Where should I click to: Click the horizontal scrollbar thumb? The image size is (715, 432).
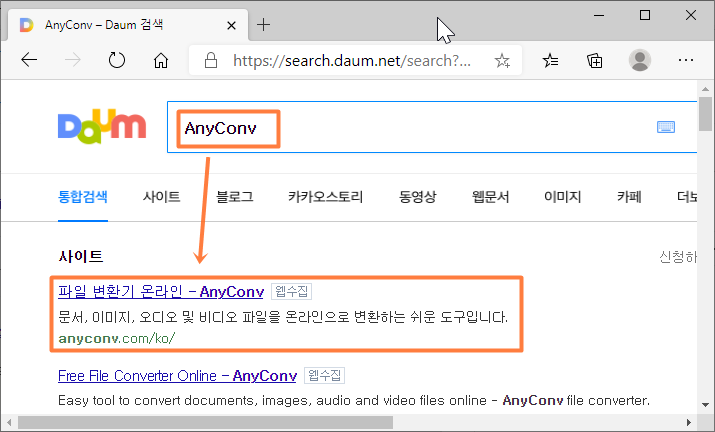[x=205, y=422]
